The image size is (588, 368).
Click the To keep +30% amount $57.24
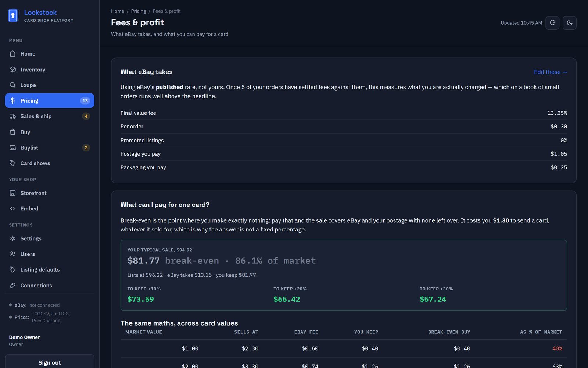[433, 300]
